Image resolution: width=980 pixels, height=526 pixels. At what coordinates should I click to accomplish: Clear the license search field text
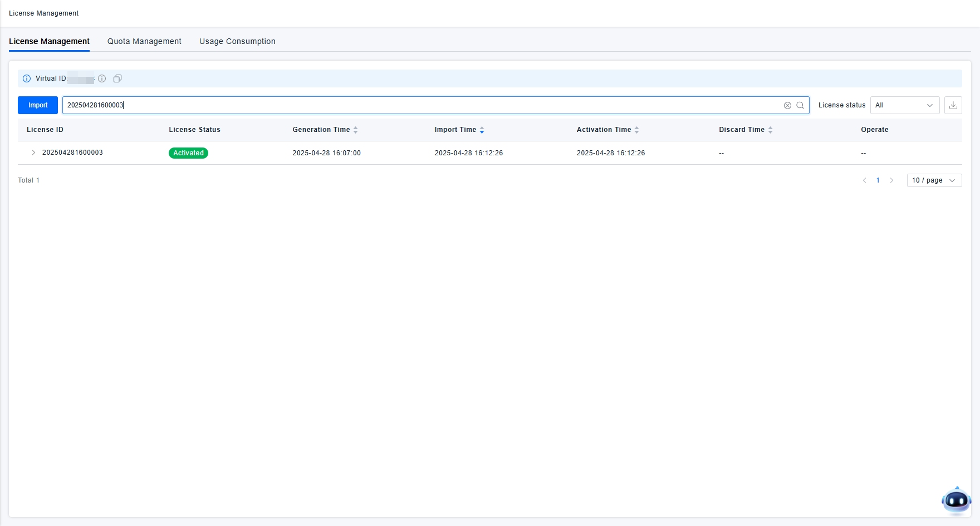click(x=787, y=105)
